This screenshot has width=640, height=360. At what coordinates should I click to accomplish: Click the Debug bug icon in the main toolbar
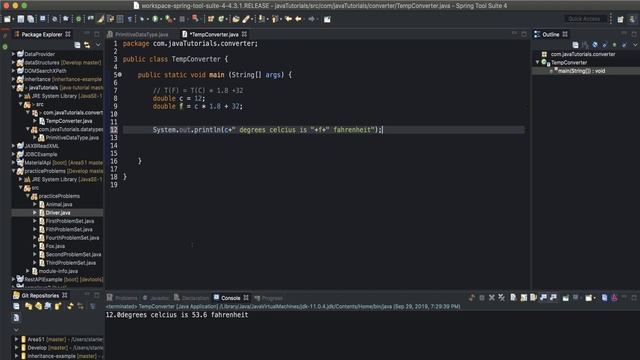(142, 19)
